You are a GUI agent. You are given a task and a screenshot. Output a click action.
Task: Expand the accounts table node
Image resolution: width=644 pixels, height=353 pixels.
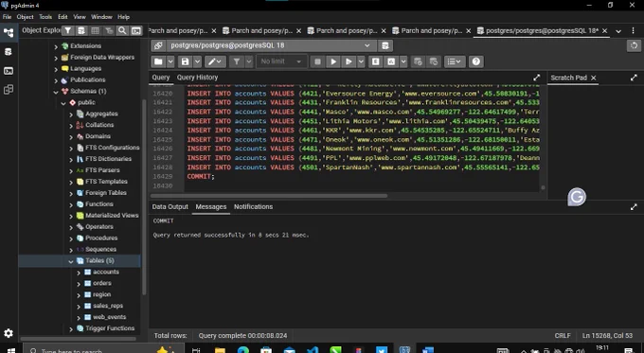click(x=79, y=273)
